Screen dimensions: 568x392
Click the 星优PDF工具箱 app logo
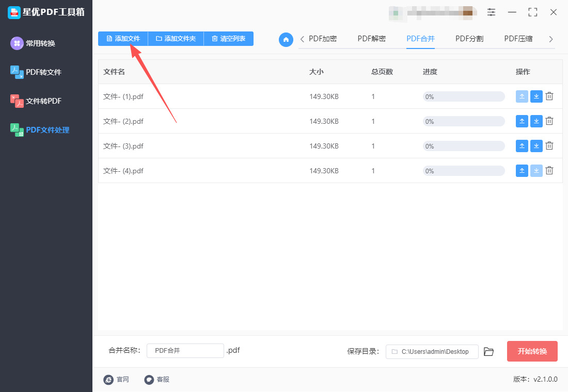pos(14,12)
